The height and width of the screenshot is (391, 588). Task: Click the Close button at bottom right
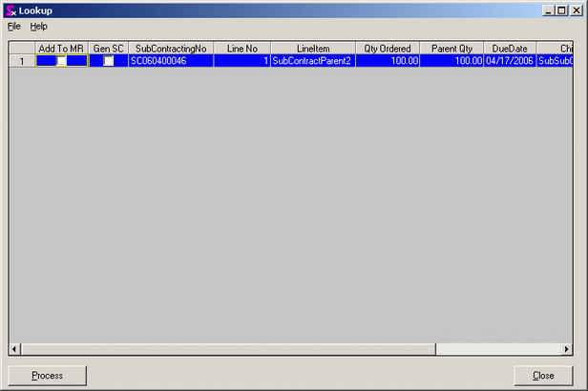coord(543,376)
